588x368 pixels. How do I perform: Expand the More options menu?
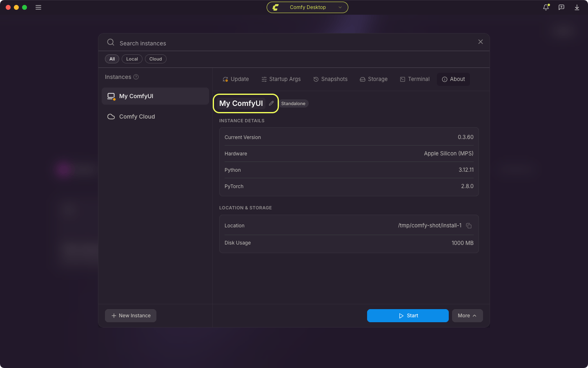tap(467, 316)
